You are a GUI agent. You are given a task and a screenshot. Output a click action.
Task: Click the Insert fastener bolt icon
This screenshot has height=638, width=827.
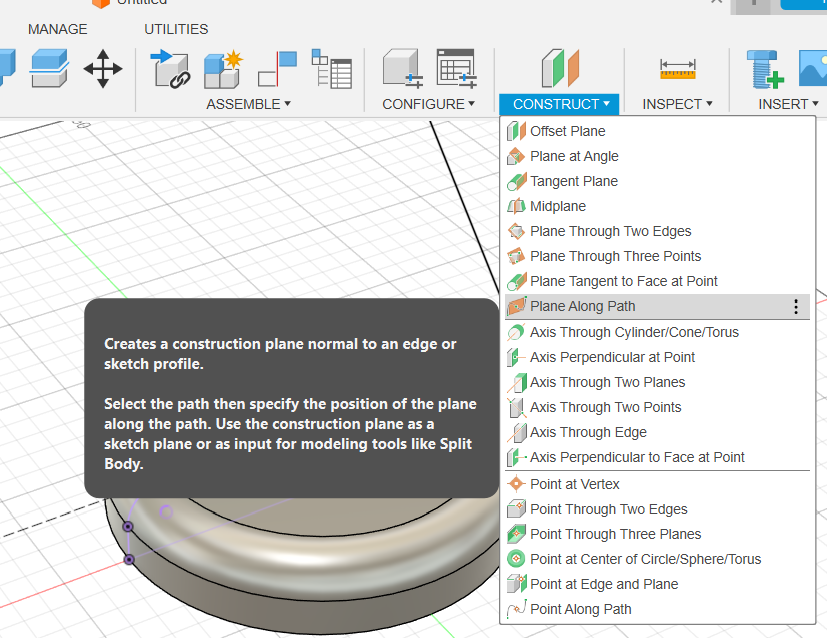tap(765, 69)
